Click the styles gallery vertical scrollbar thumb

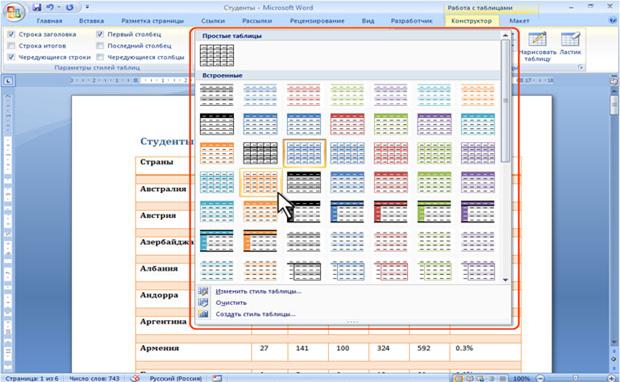click(x=505, y=101)
